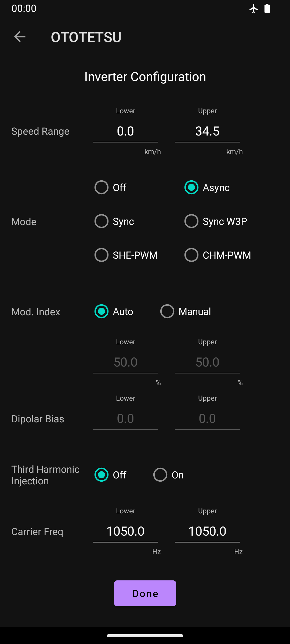Viewport: 290px width, 644px height.
Task: Tap the back arrow icon
Action: (x=20, y=37)
